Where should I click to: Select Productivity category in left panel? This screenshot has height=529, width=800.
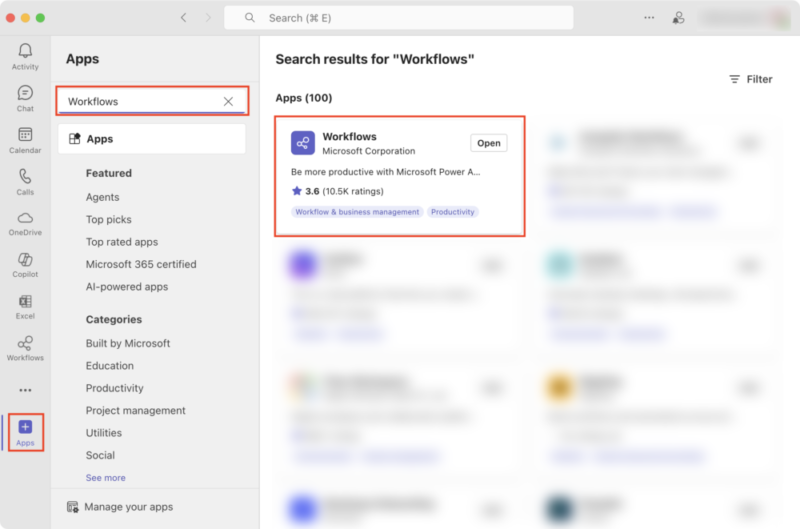click(x=114, y=388)
